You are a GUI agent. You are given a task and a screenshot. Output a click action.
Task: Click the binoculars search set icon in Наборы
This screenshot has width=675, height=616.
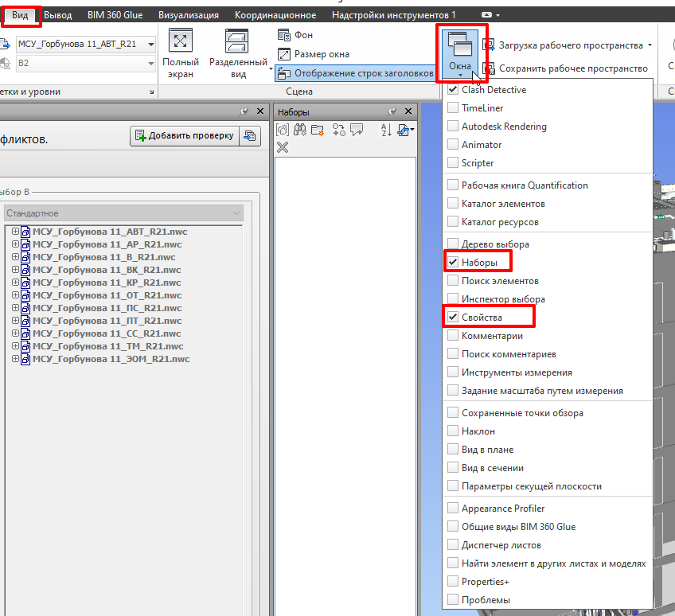(x=300, y=130)
